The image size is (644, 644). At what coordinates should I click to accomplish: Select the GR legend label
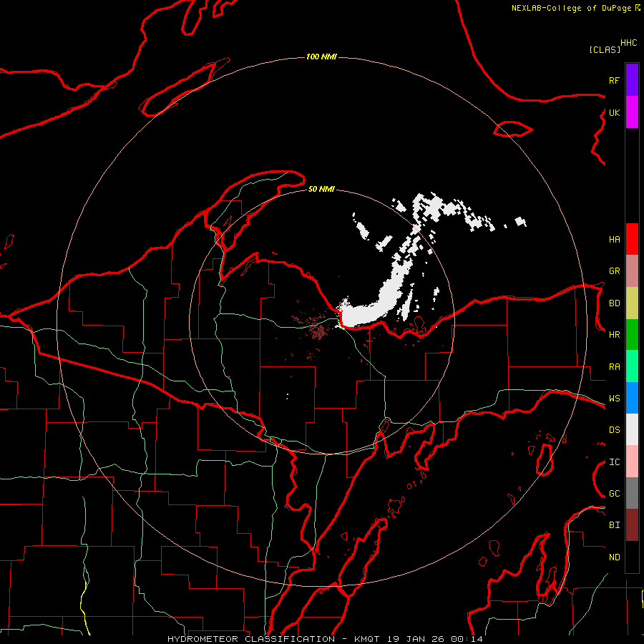[x=614, y=271]
